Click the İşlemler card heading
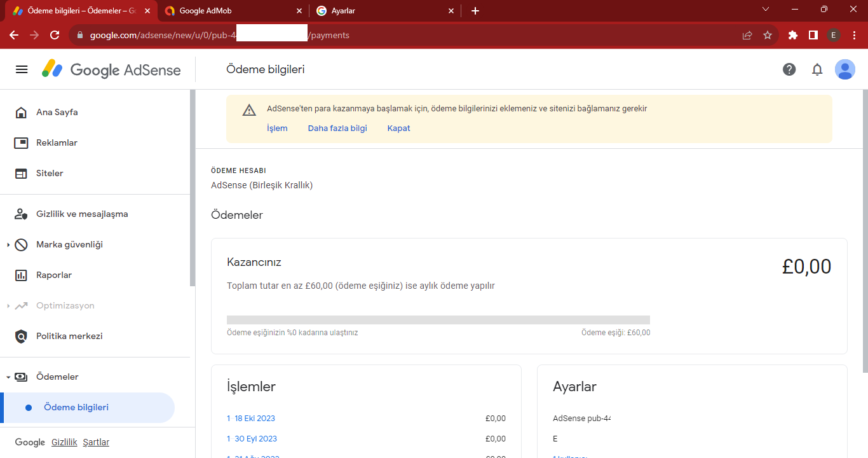The width and height of the screenshot is (868, 458). pos(251,387)
